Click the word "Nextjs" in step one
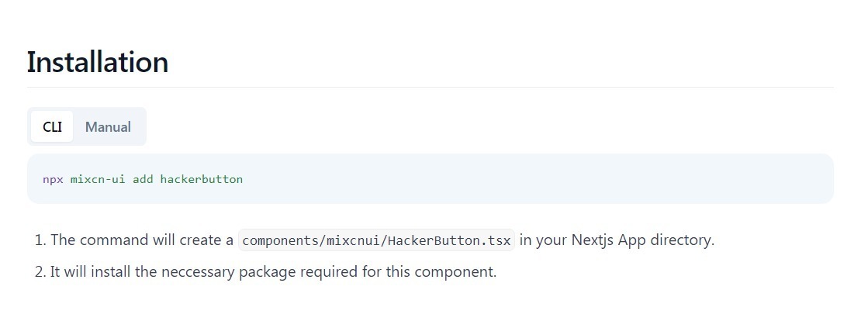Screen dimensions: 868x314 click(593, 240)
